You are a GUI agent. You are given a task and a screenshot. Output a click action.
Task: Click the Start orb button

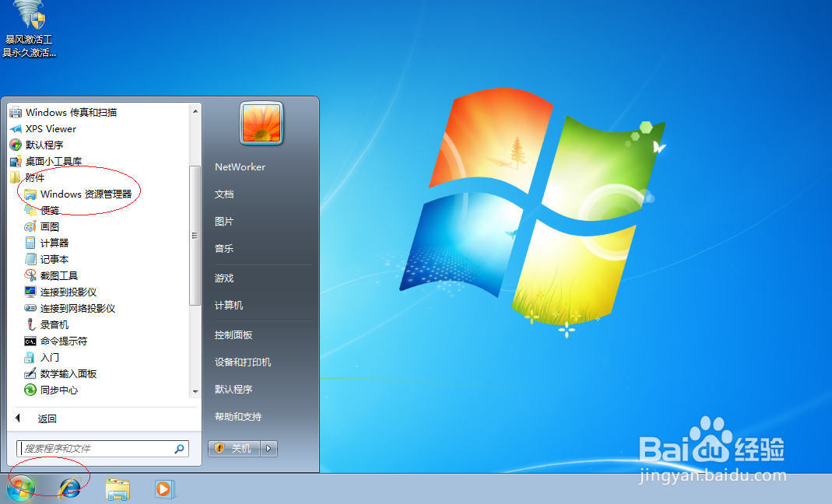click(21, 488)
